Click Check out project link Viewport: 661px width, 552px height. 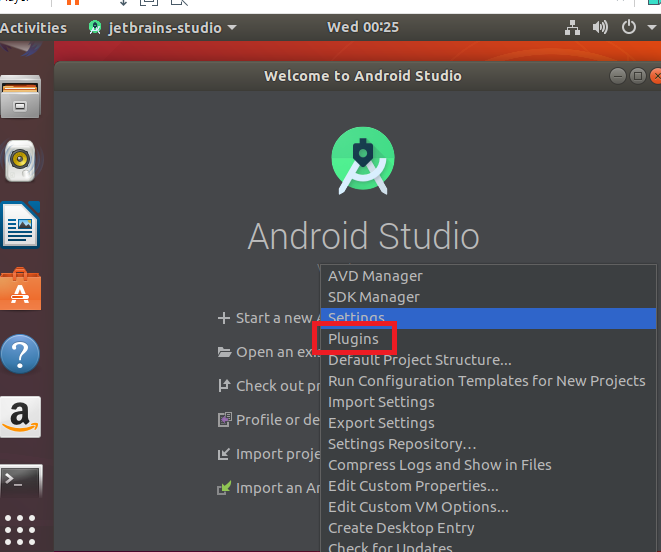click(x=277, y=386)
